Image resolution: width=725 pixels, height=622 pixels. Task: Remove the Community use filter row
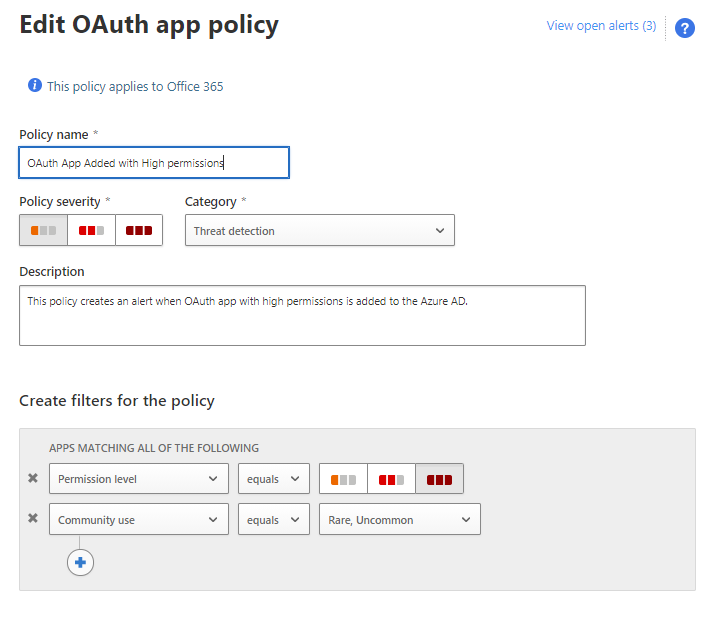pos(33,518)
